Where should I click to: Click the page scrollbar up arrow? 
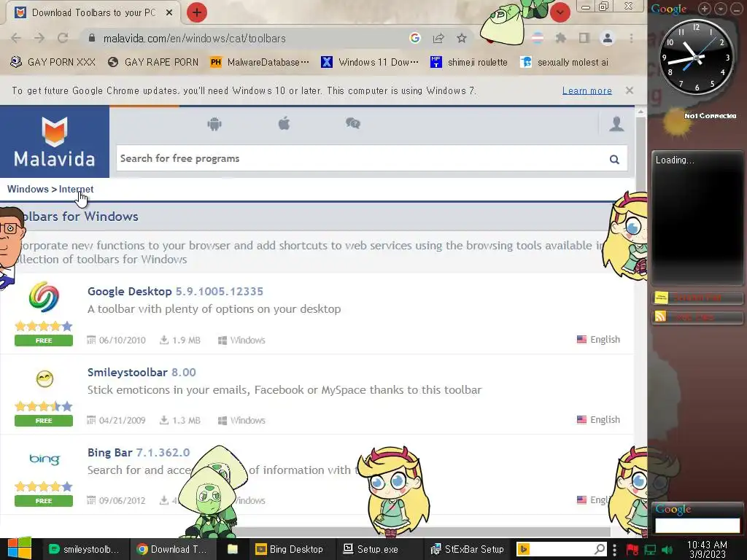(x=640, y=112)
